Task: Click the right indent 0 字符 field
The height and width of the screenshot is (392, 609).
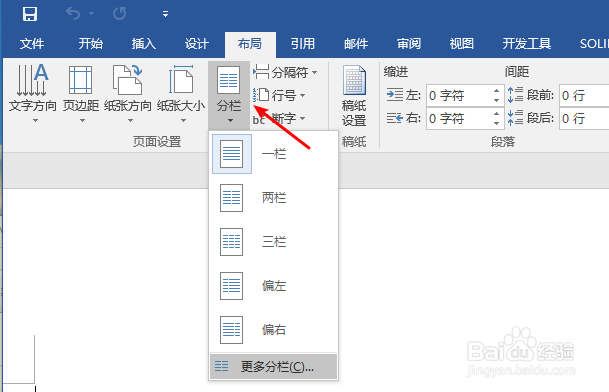Action: coord(459,118)
